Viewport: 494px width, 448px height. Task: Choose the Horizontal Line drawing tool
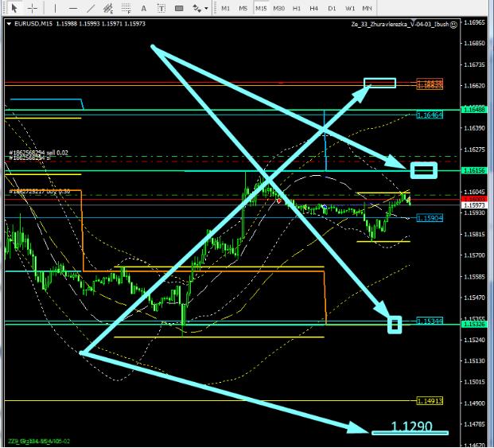(x=73, y=8)
